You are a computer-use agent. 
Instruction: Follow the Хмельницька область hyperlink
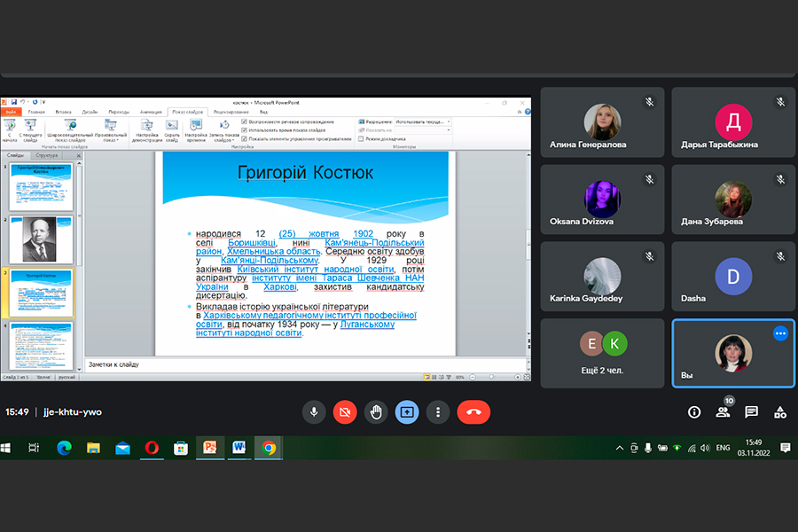[274, 252]
